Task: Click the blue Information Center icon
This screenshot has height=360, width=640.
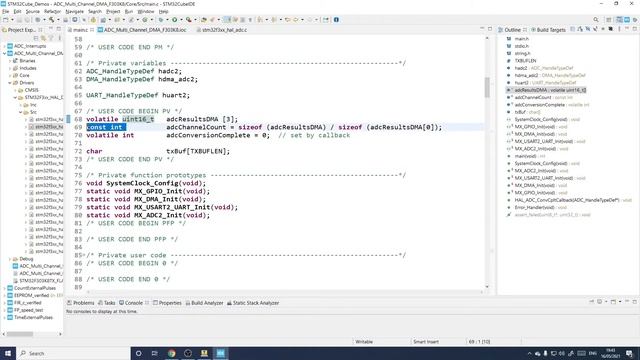Action: coord(336,20)
